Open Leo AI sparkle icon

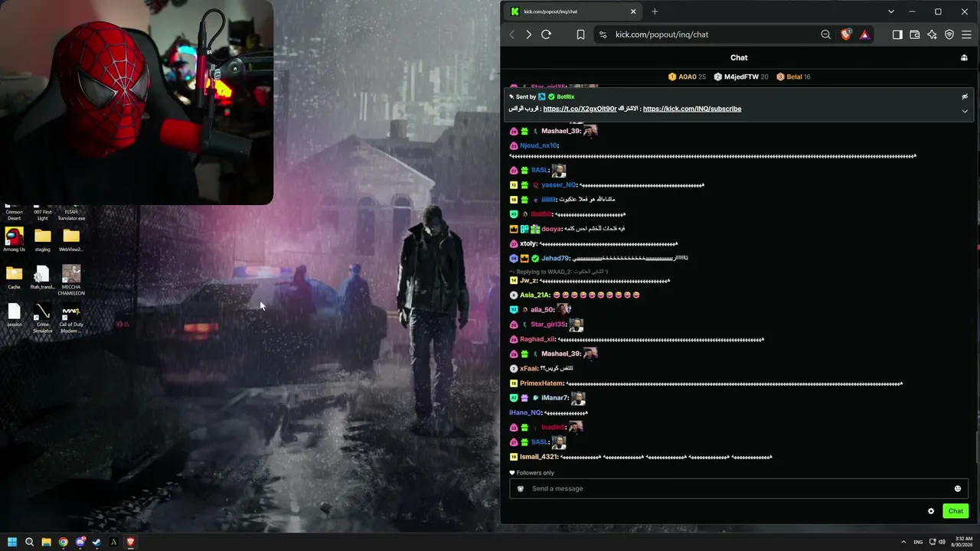click(932, 34)
